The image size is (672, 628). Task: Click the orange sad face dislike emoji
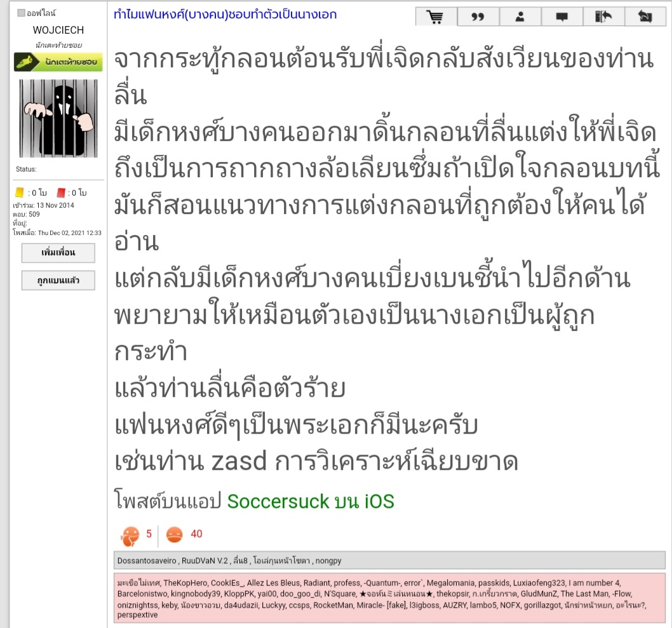click(x=174, y=534)
